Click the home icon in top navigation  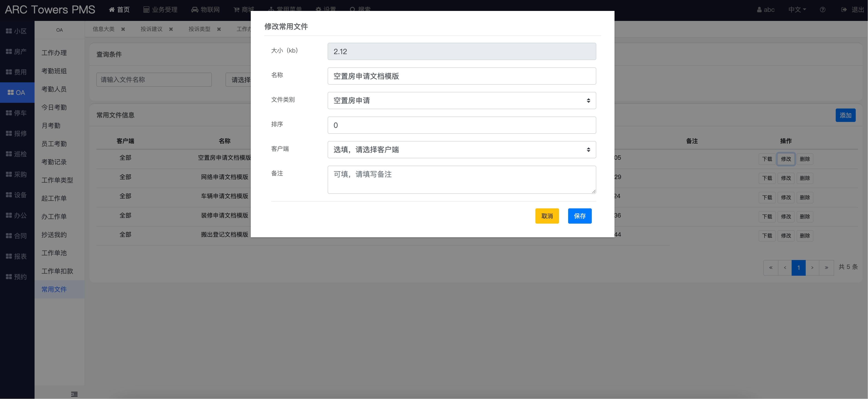click(x=112, y=10)
